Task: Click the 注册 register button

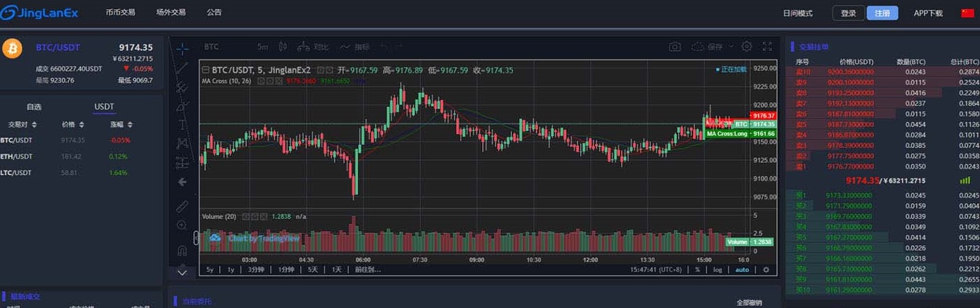Action: point(882,13)
